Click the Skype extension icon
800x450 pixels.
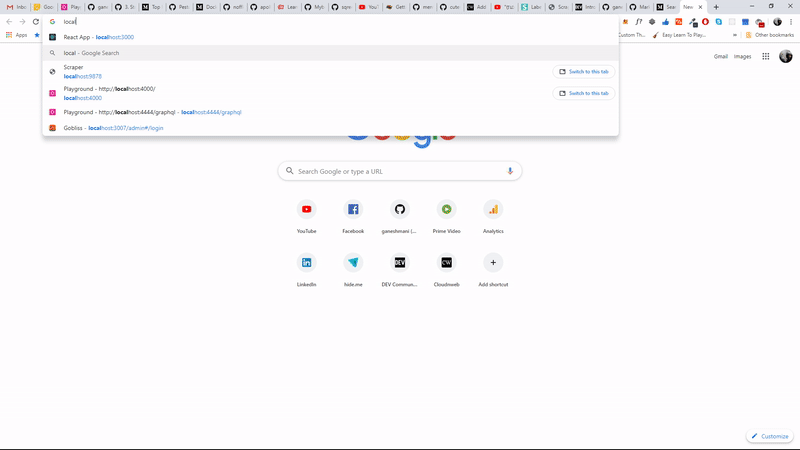pyautogui.click(x=718, y=21)
